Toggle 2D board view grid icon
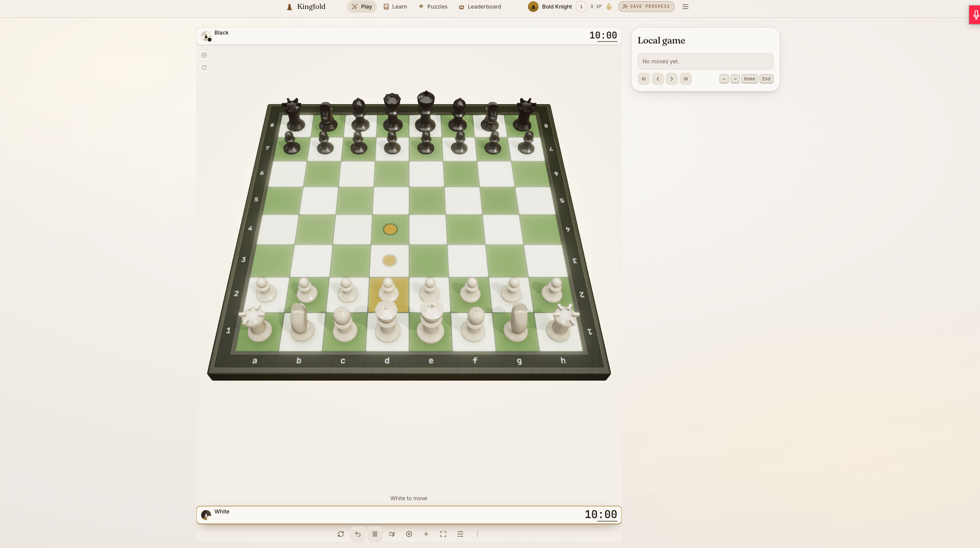This screenshot has width=980, height=548. click(x=204, y=55)
